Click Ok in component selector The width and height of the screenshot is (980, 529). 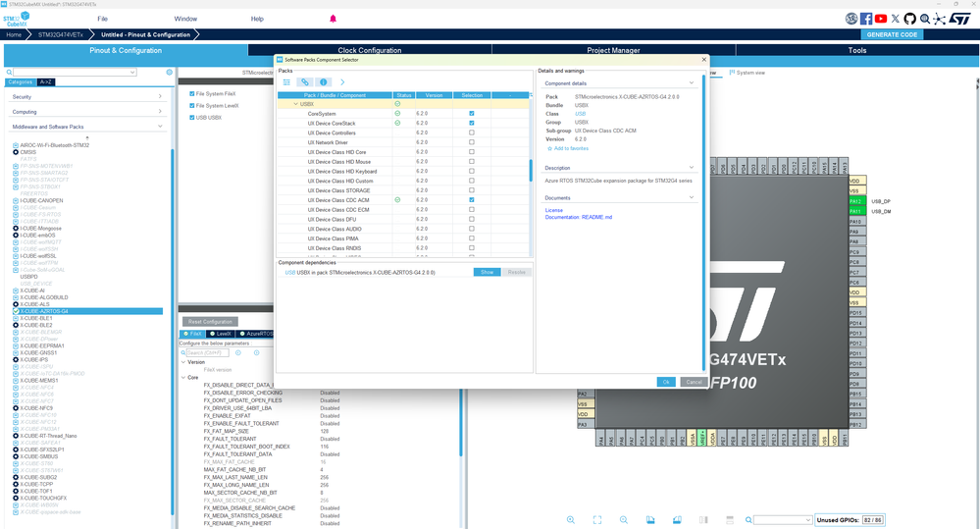click(666, 382)
